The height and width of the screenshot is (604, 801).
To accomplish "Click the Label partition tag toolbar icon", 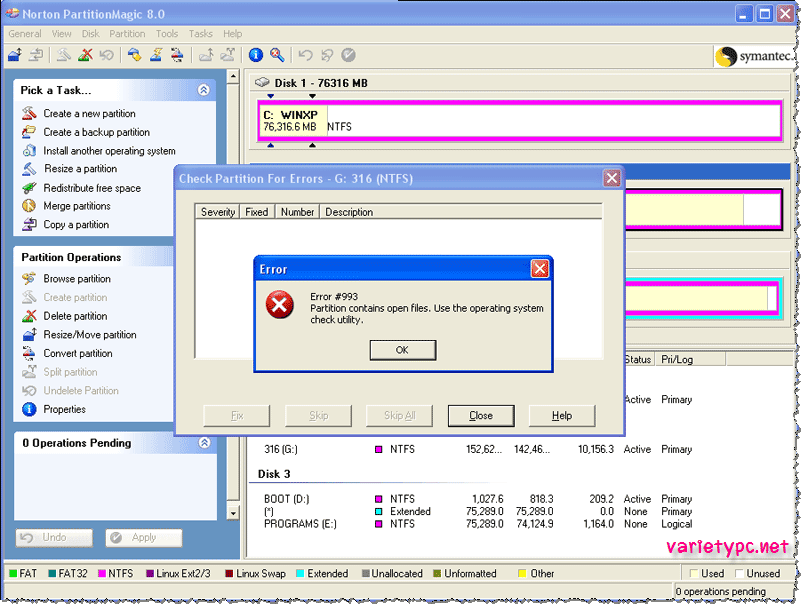I will [135, 55].
